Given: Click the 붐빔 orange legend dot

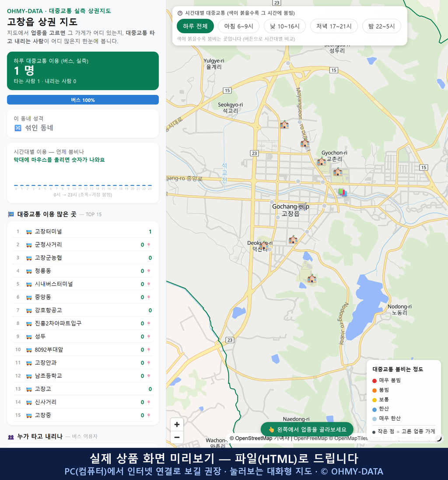Looking at the screenshot, I should point(374,390).
